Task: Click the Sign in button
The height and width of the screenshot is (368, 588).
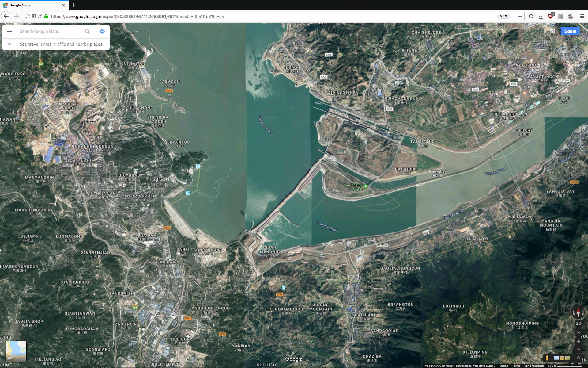Action: (570, 31)
